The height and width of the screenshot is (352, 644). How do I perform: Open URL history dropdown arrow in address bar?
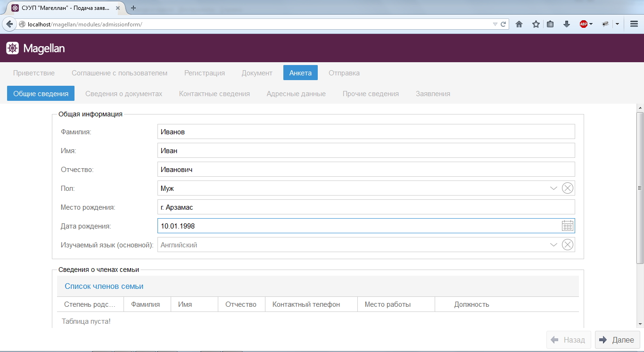[495, 24]
